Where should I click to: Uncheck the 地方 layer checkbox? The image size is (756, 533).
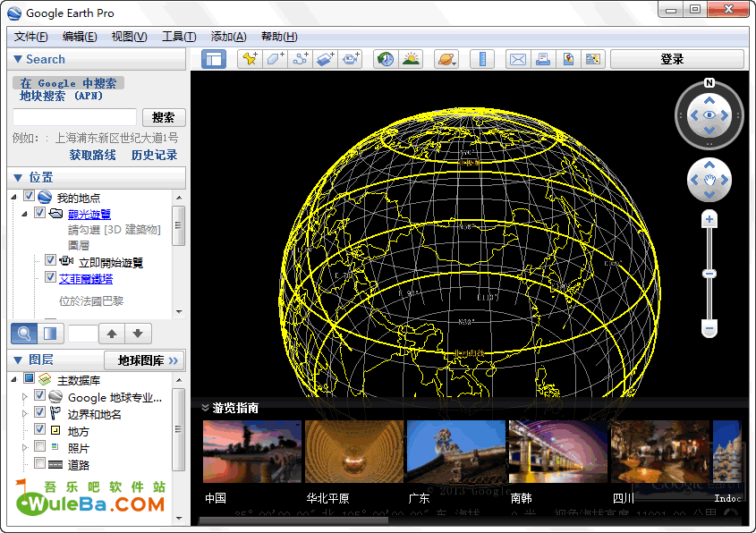click(40, 429)
